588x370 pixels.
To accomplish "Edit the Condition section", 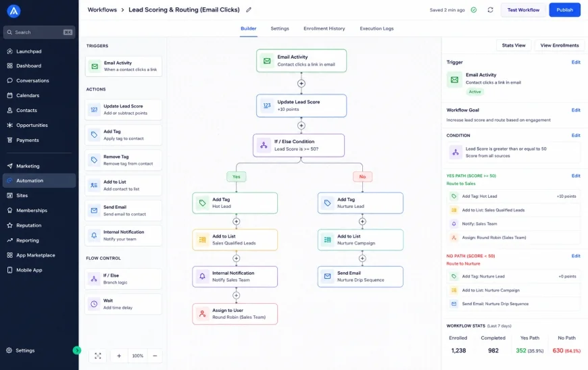I will coord(576,135).
